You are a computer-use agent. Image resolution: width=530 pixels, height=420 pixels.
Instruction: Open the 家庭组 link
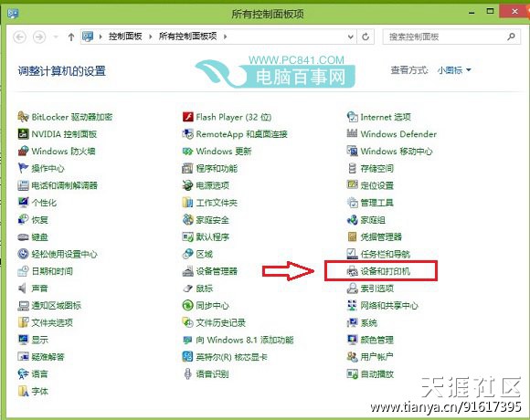373,219
